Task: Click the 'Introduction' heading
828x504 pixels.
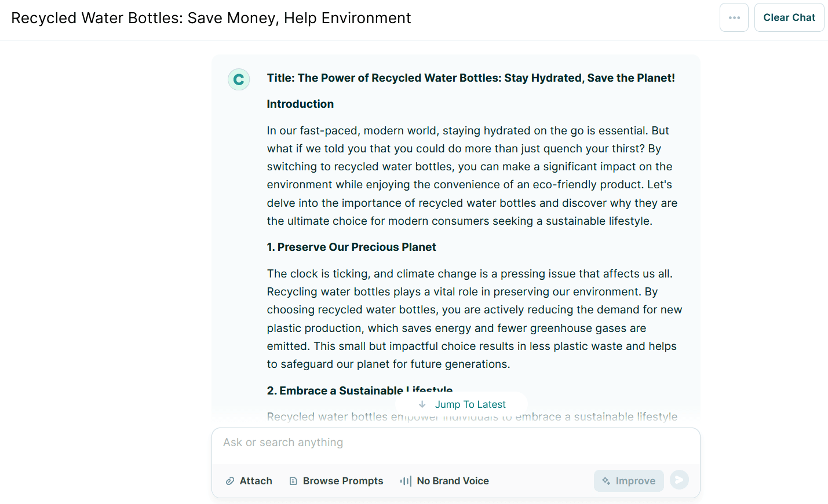Action: coord(300,104)
